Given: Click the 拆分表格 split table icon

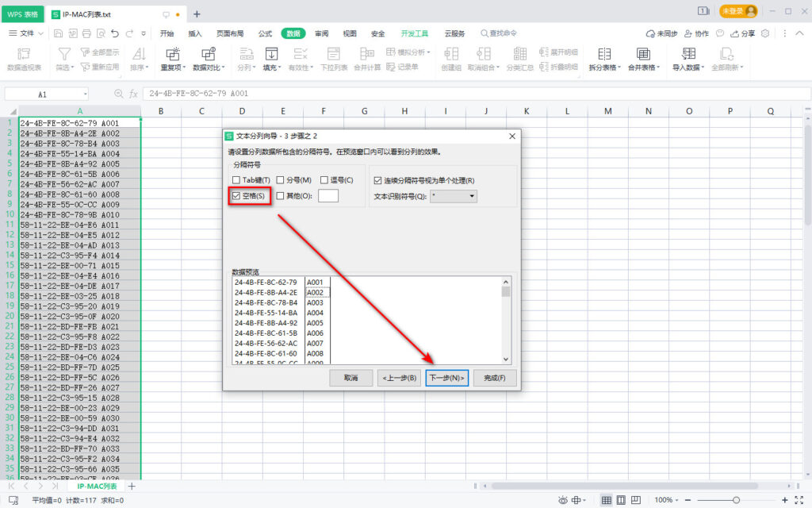Looking at the screenshot, I should pos(604,54).
